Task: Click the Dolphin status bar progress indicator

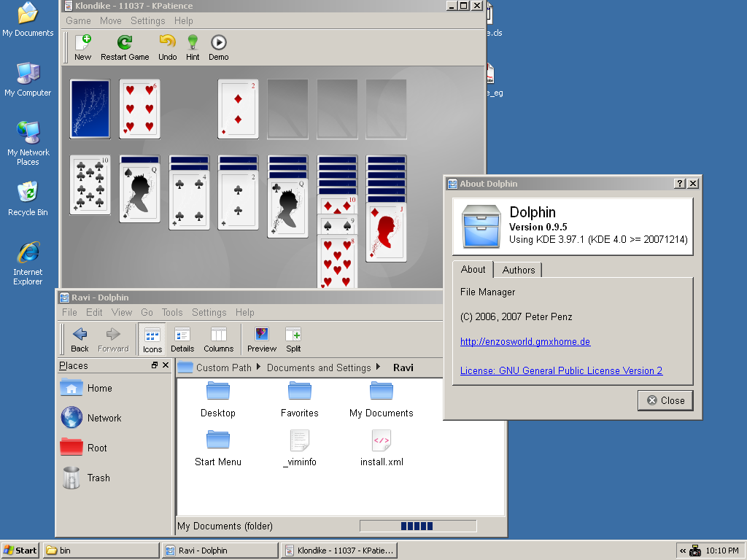Action: pos(418,526)
